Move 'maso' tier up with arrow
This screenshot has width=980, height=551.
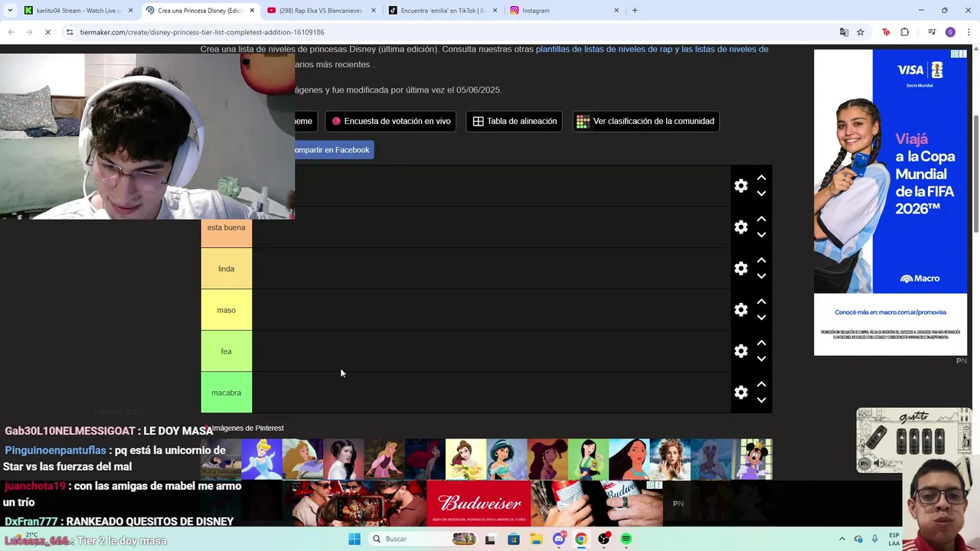click(761, 302)
